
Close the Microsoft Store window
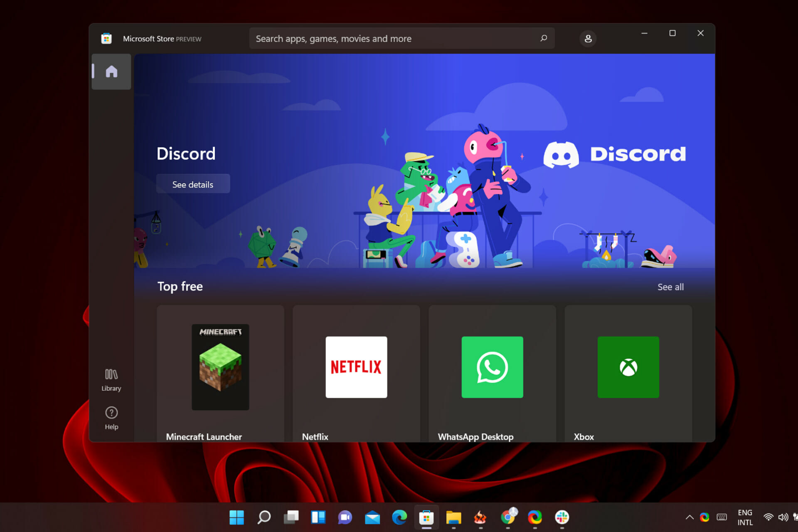pos(701,33)
